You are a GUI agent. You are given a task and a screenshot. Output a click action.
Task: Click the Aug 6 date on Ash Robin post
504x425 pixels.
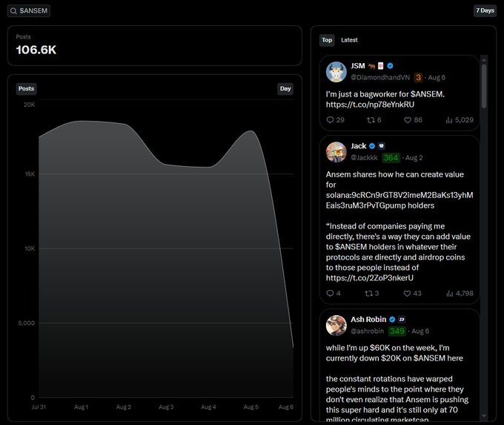click(x=420, y=331)
